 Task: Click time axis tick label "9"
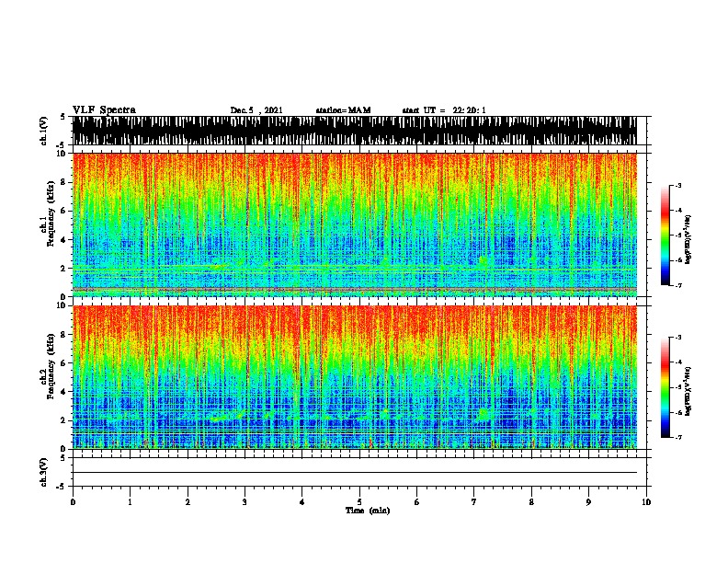pyautogui.click(x=588, y=502)
